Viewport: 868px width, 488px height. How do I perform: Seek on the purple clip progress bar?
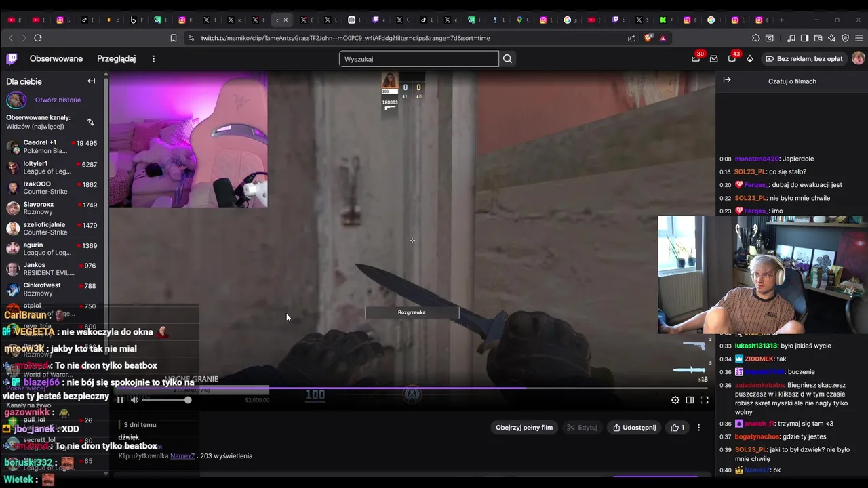point(412,389)
